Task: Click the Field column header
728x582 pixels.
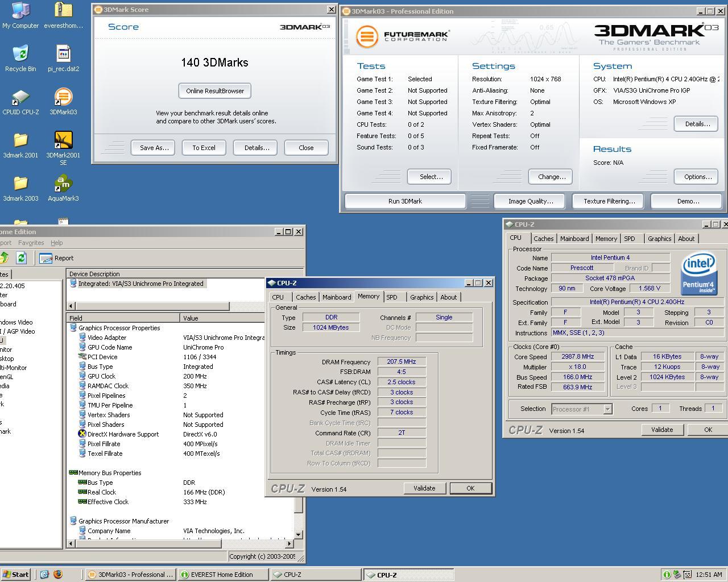Action: coord(123,318)
